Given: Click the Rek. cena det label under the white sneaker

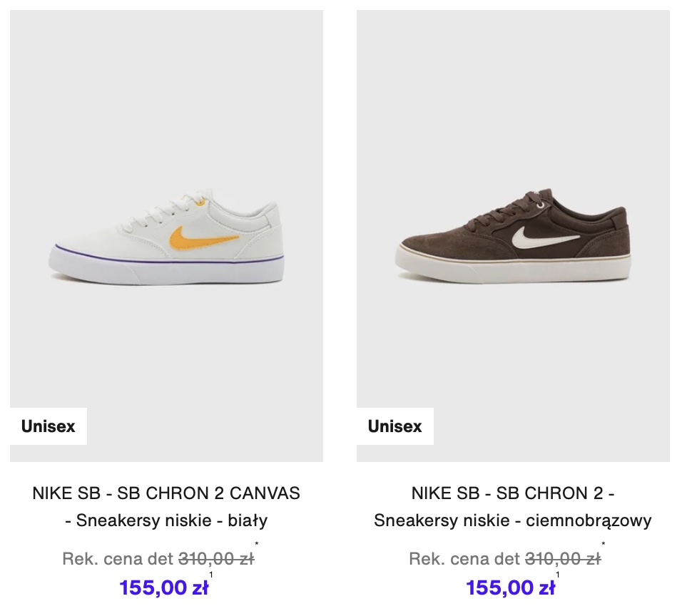Looking at the screenshot, I should coord(118,559).
